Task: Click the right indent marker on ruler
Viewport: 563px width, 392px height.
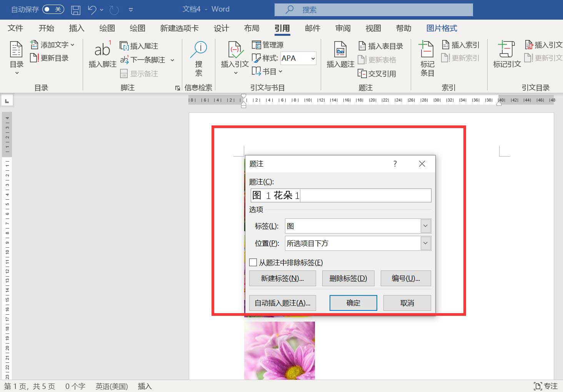Action: (x=499, y=103)
